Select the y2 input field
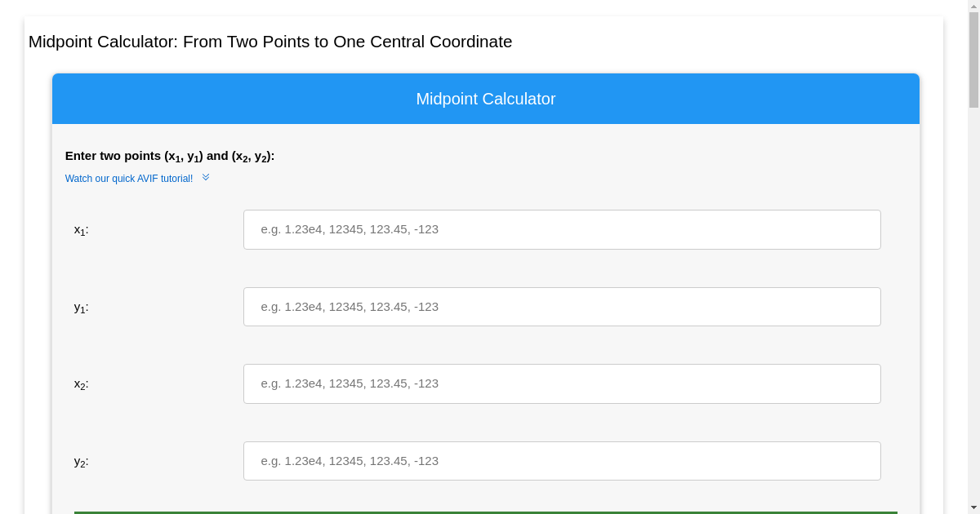 [x=562, y=460]
